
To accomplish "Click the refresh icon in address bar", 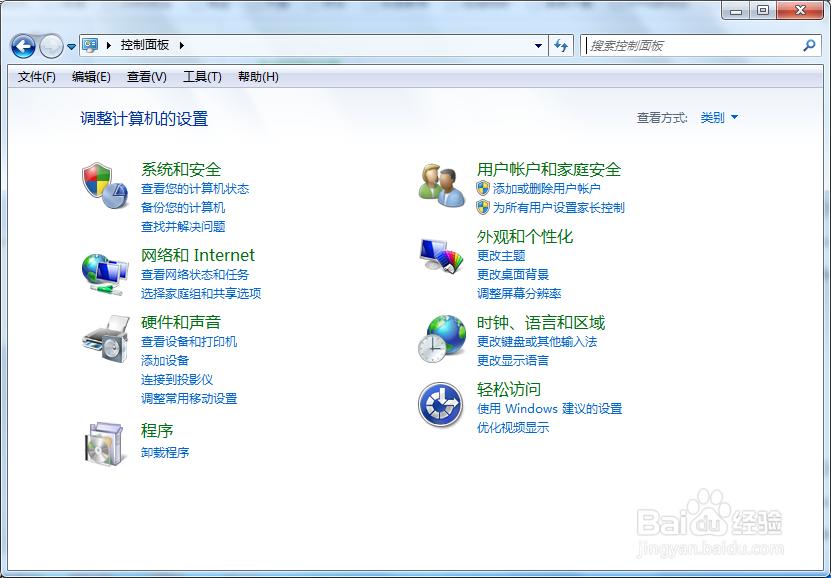I will [560, 46].
